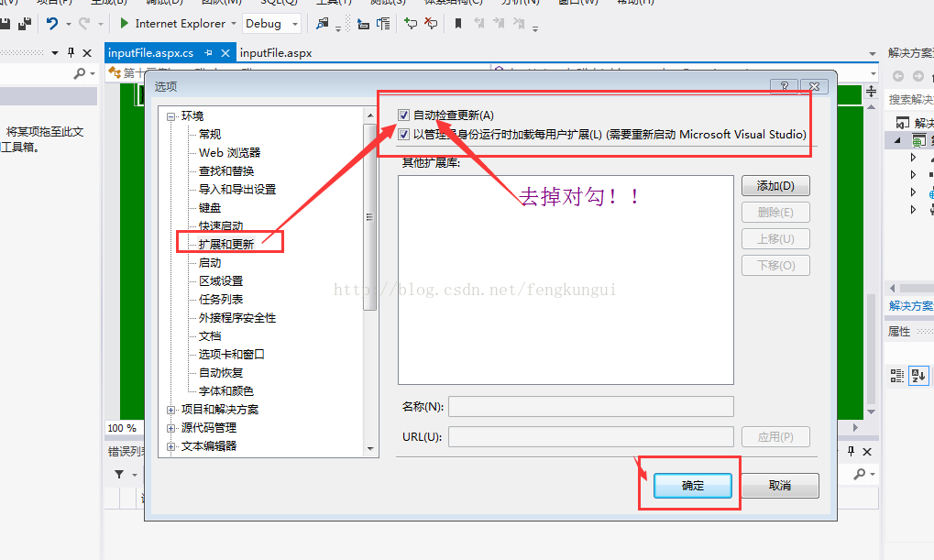
Task: Focus the URL(U) input field
Action: pyautogui.click(x=591, y=436)
